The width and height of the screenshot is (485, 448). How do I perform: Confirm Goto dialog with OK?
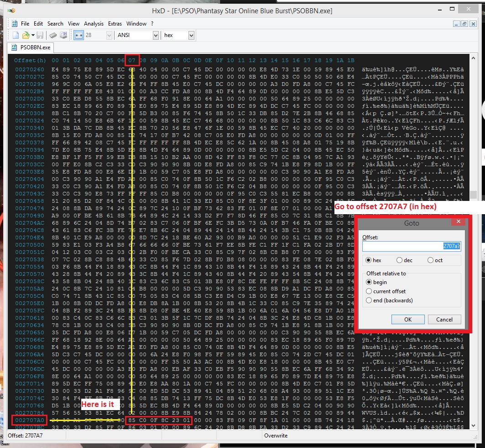[x=408, y=320]
